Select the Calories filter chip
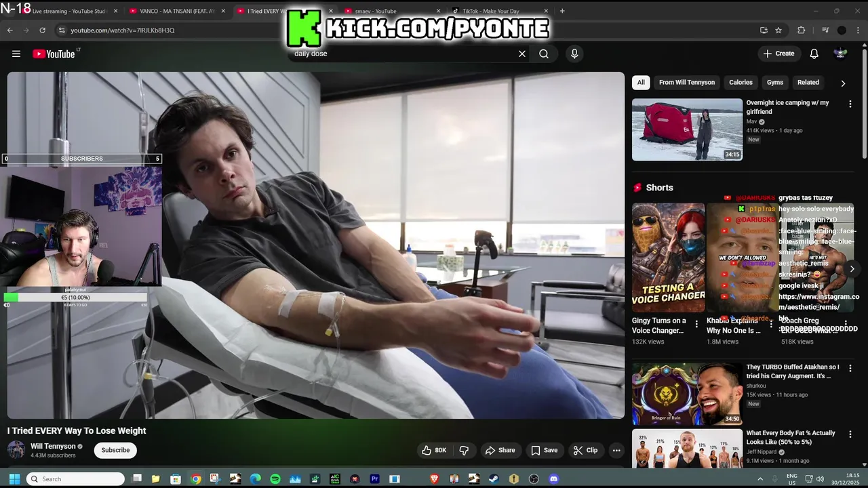Screen dimensions: 868x488 pyautogui.click(x=741, y=82)
